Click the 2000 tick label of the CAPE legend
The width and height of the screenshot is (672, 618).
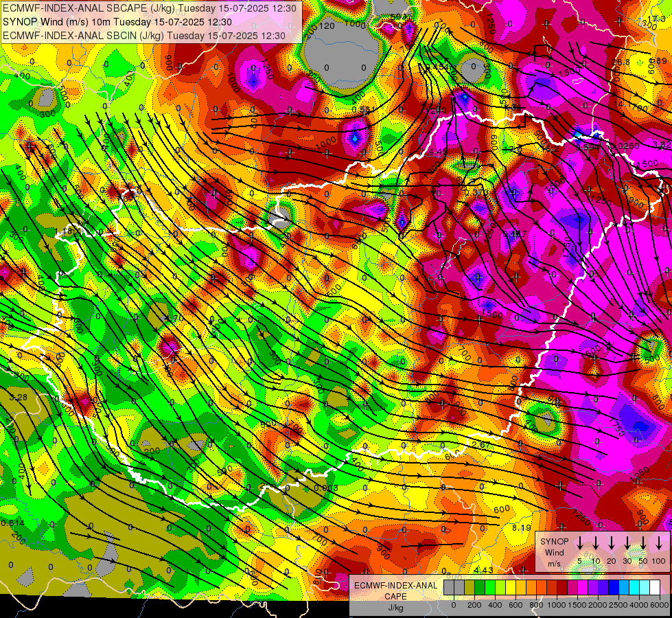(598, 605)
